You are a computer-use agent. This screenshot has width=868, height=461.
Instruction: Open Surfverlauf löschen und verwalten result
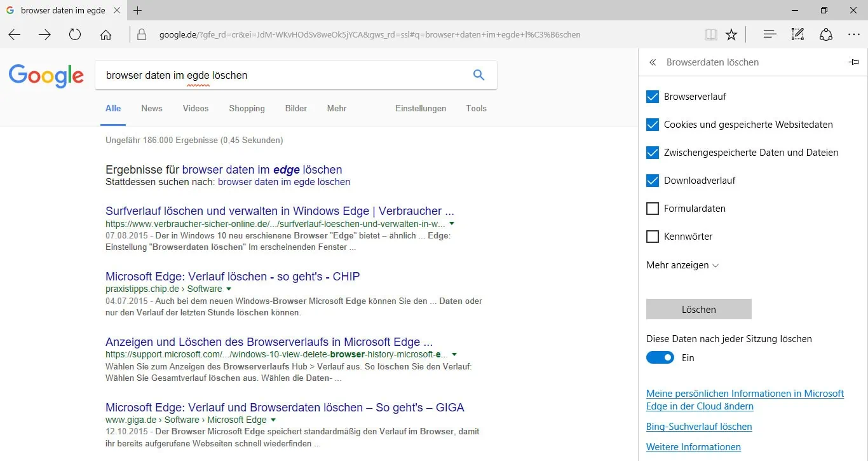(280, 211)
